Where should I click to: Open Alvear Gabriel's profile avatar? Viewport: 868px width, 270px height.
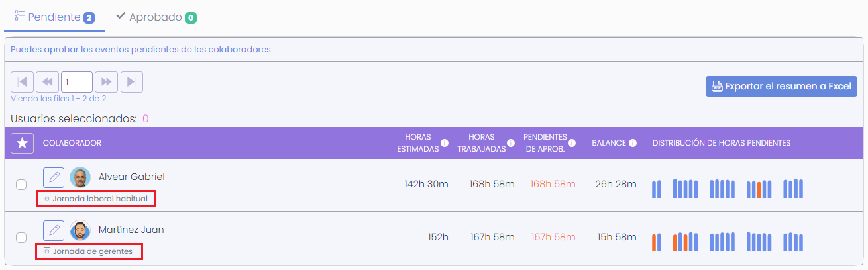[80, 177]
